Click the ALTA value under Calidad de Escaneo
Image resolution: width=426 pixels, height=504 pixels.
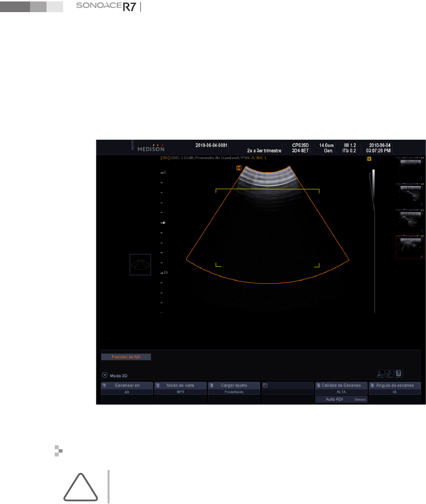click(341, 392)
